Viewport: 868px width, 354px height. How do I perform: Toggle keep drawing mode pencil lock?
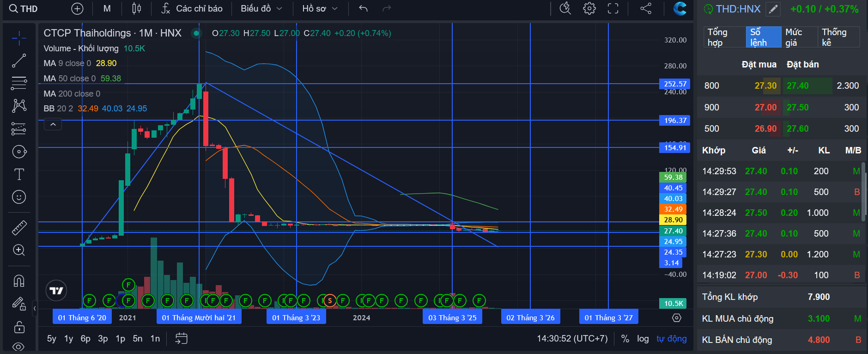(x=19, y=303)
